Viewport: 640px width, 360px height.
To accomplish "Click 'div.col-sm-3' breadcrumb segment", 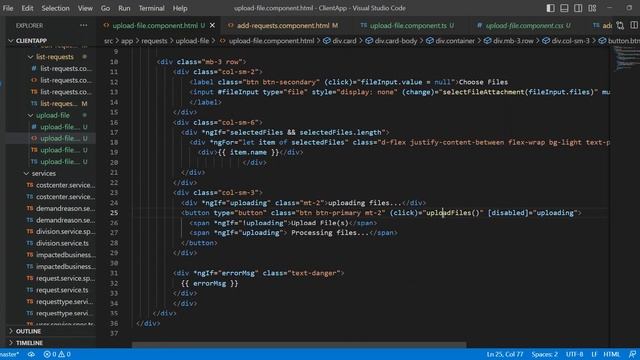I will coord(571,41).
